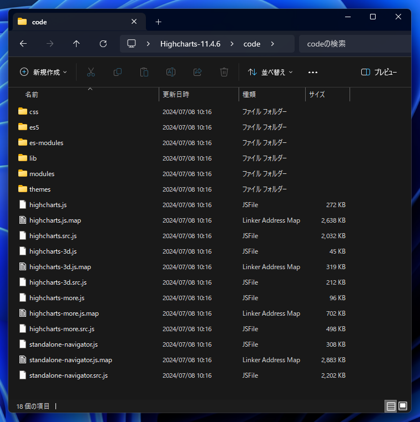Screen dimensions: 420x422
Task: Sort by the 種類 column header
Action: [249, 95]
